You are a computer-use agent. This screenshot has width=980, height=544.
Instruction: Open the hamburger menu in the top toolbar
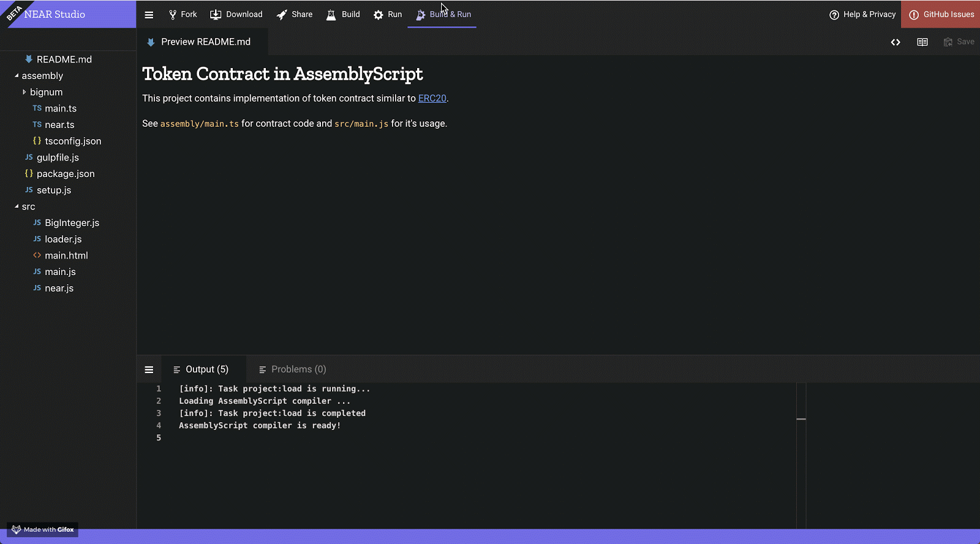point(149,15)
